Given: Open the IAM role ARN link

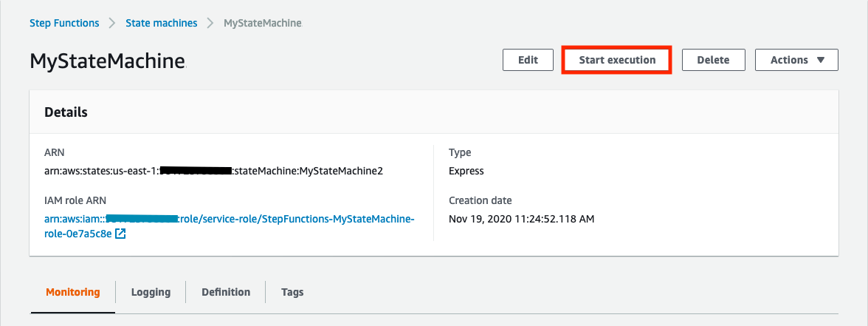Looking at the screenshot, I should 229,219.
